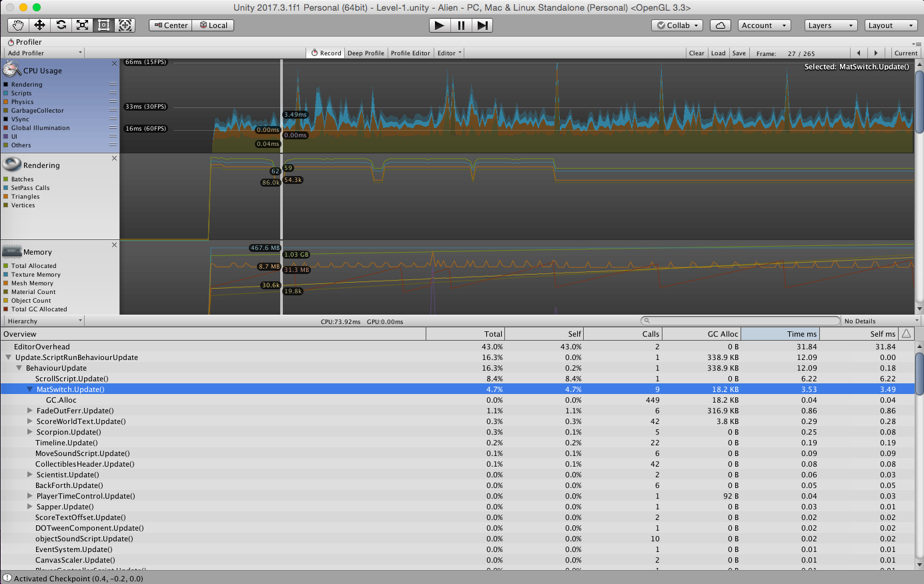Open the Editor target dropdown
This screenshot has width=924, height=584.
coord(449,53)
